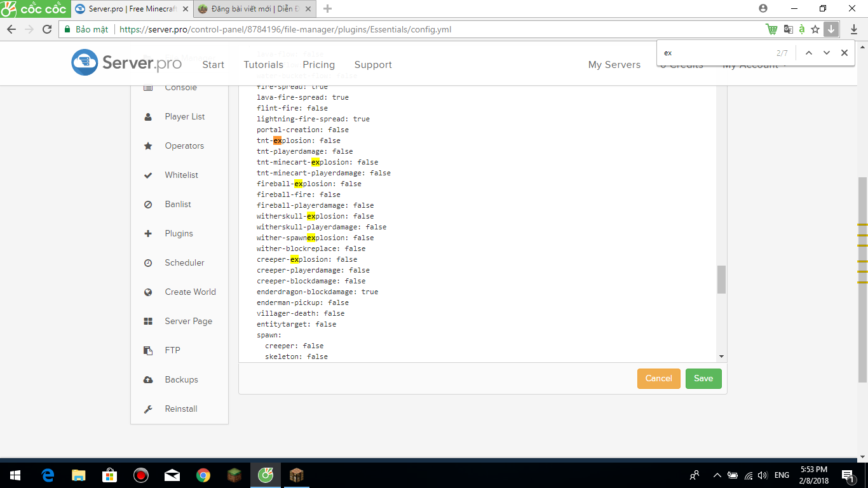
Task: Bookmark this page with the star icon
Action: 815,29
